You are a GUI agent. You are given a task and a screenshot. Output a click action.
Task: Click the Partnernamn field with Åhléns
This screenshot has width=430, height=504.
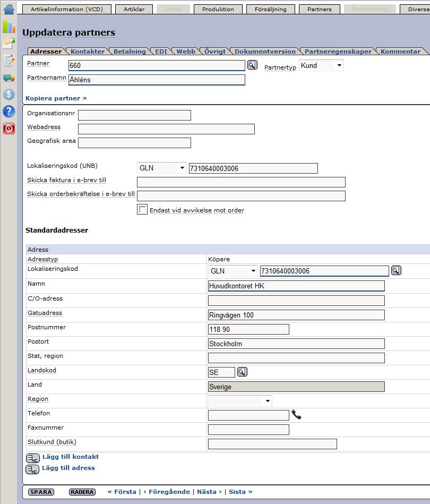tap(157, 80)
